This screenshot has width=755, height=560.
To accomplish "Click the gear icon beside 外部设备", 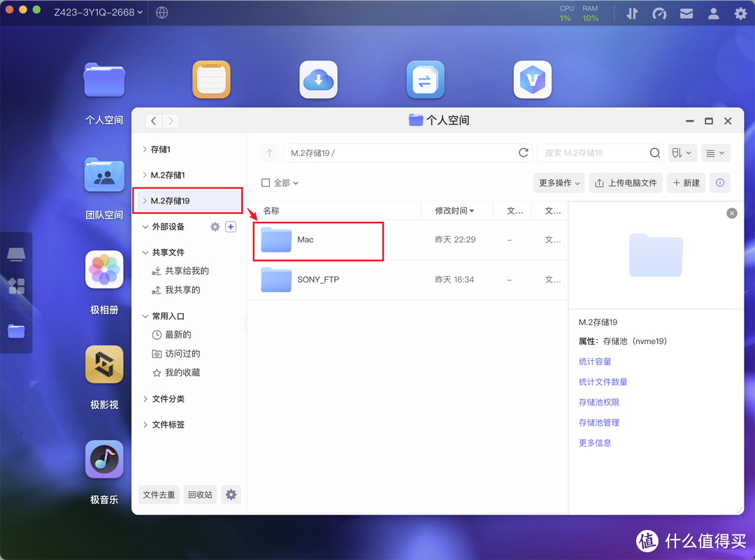I will [x=215, y=227].
